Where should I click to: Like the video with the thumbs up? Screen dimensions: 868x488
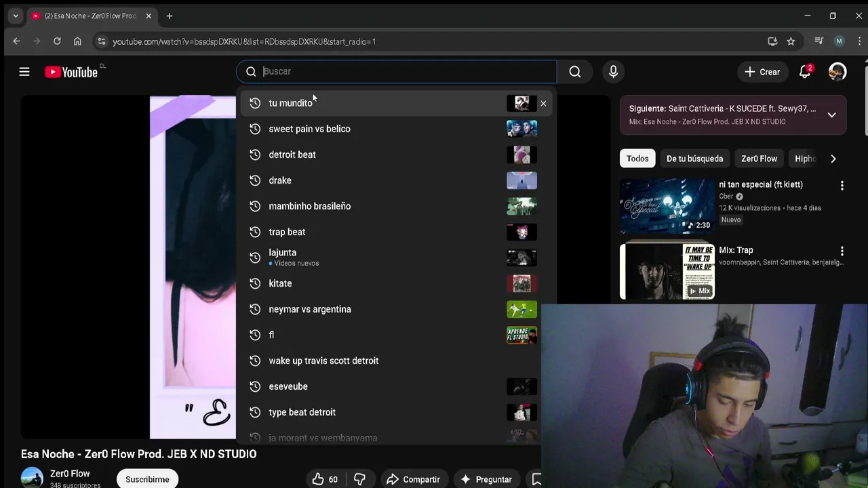pos(325,479)
